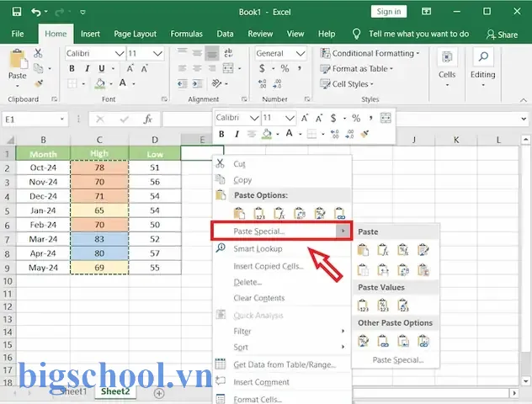Viewport: 532px width, 404px height.
Task: Switch to the Formulas tab
Action: coord(186,34)
